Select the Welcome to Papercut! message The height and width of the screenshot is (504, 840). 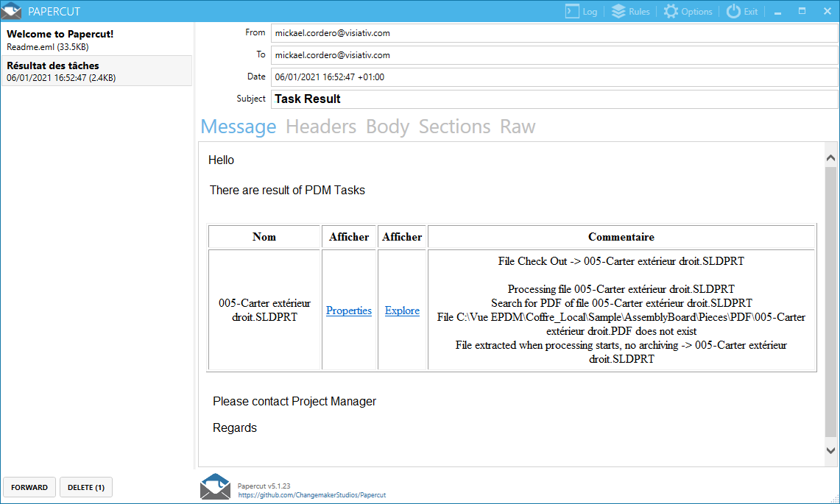point(96,40)
